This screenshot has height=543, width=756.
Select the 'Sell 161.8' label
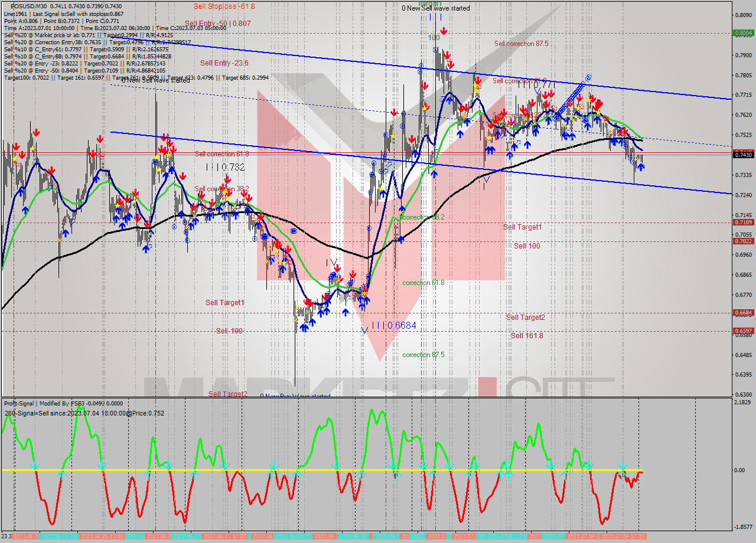tap(527, 335)
